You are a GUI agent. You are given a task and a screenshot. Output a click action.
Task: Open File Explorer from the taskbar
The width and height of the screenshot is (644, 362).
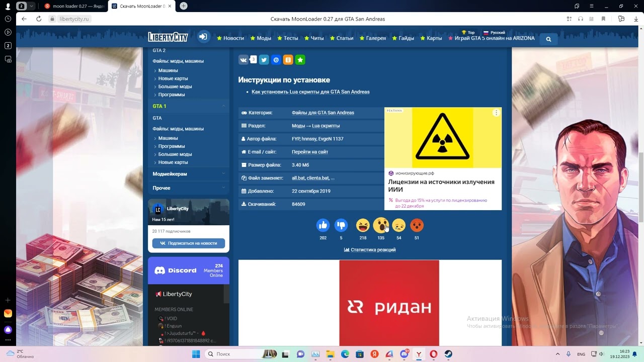coord(330,354)
